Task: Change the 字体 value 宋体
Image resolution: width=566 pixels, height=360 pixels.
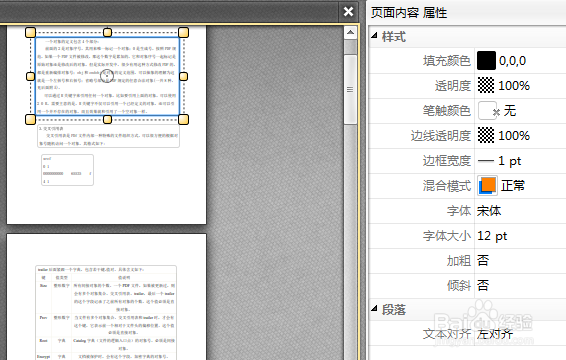Action: tap(489, 211)
